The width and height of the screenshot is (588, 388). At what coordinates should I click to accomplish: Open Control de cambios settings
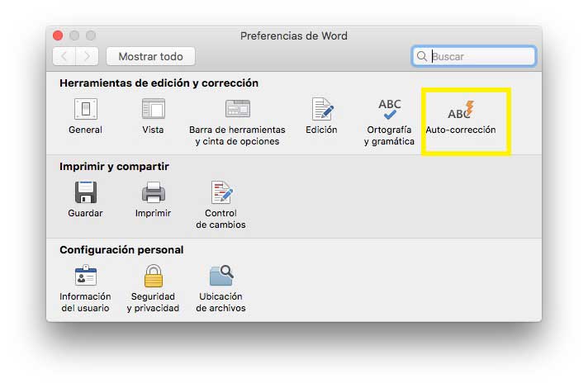click(x=220, y=205)
